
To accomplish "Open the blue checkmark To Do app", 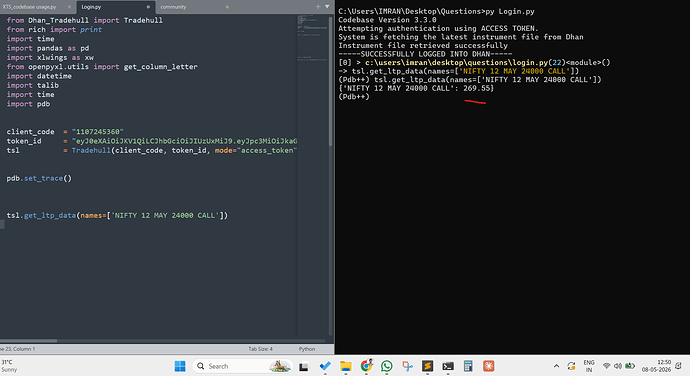I will point(325,366).
